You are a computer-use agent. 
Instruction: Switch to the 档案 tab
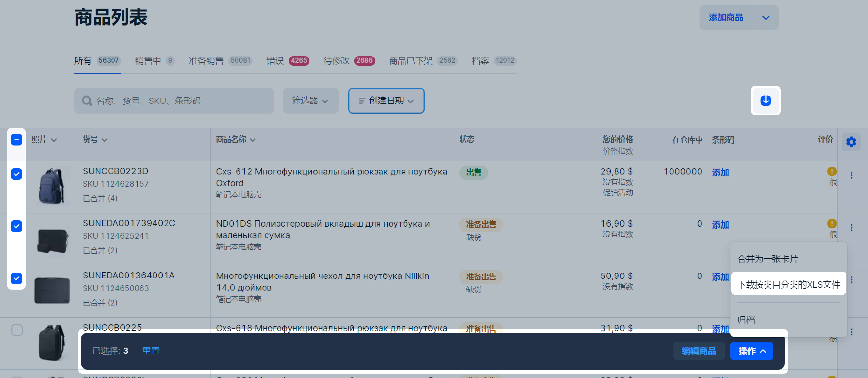pyautogui.click(x=494, y=61)
